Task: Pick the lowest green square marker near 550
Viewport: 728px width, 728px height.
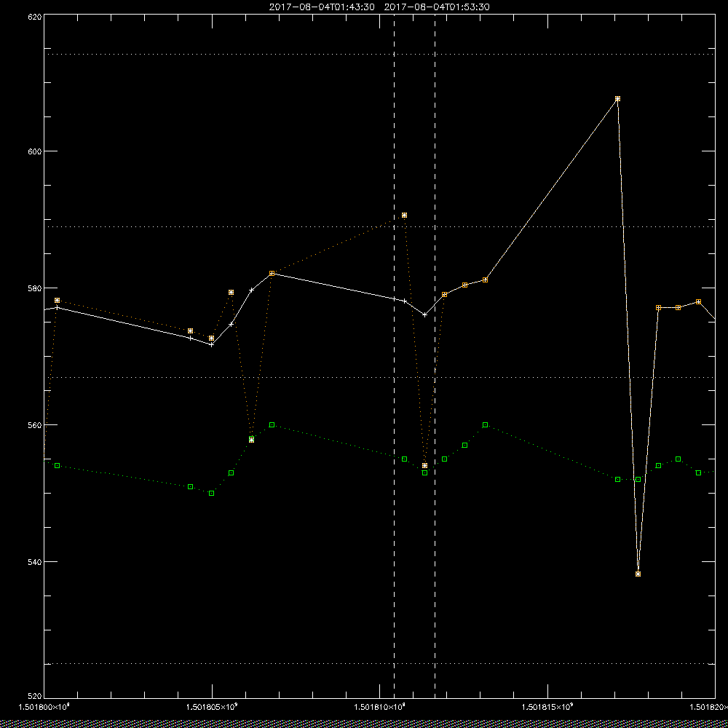Action: (x=212, y=493)
